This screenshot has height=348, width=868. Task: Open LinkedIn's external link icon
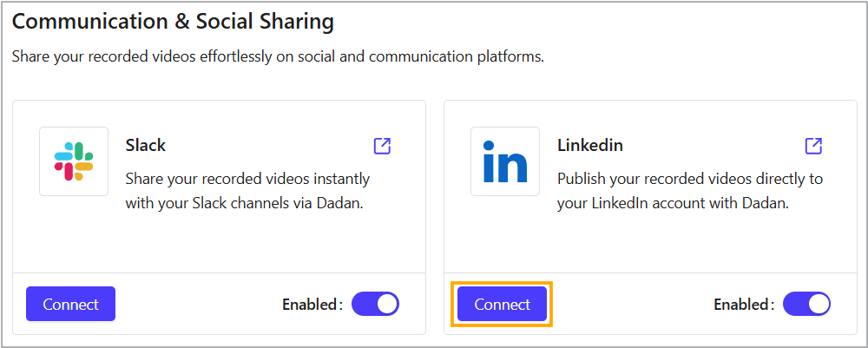point(813,146)
